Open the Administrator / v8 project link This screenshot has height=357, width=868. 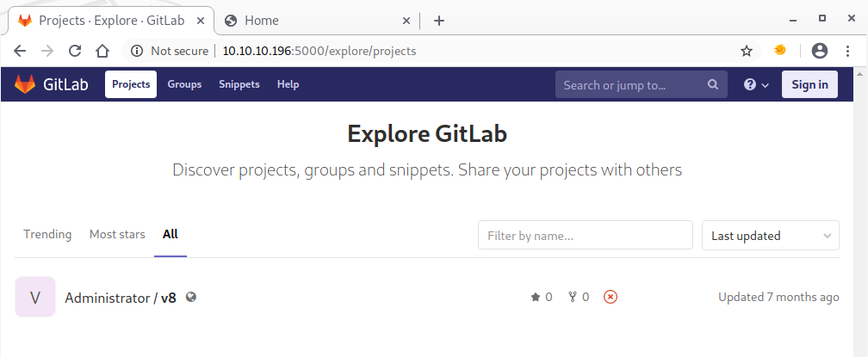(x=121, y=298)
